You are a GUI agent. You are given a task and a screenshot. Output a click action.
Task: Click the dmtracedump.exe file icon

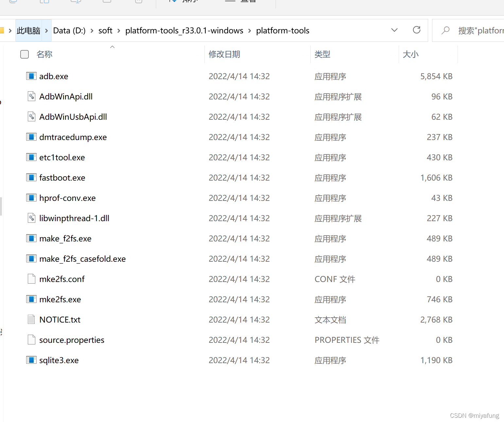tap(31, 137)
